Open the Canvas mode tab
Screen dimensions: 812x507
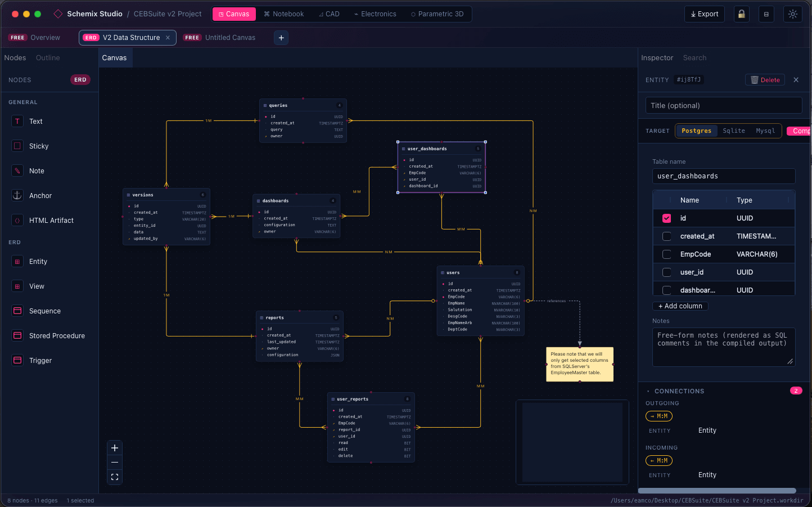[x=234, y=14]
